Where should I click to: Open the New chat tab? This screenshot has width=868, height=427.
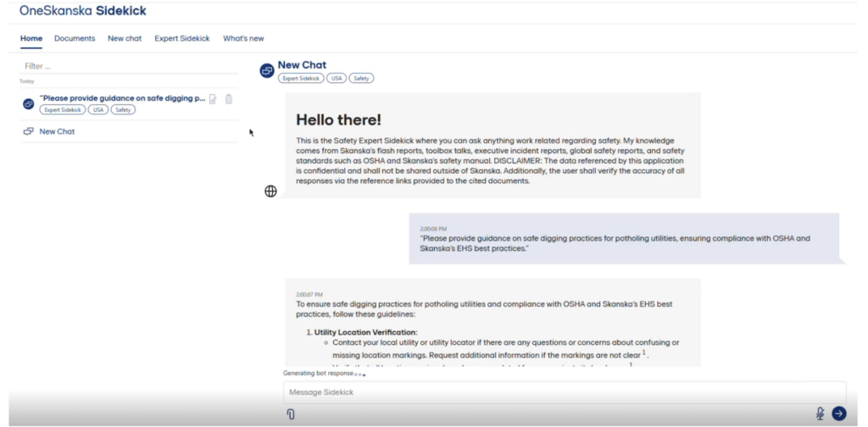pos(125,39)
